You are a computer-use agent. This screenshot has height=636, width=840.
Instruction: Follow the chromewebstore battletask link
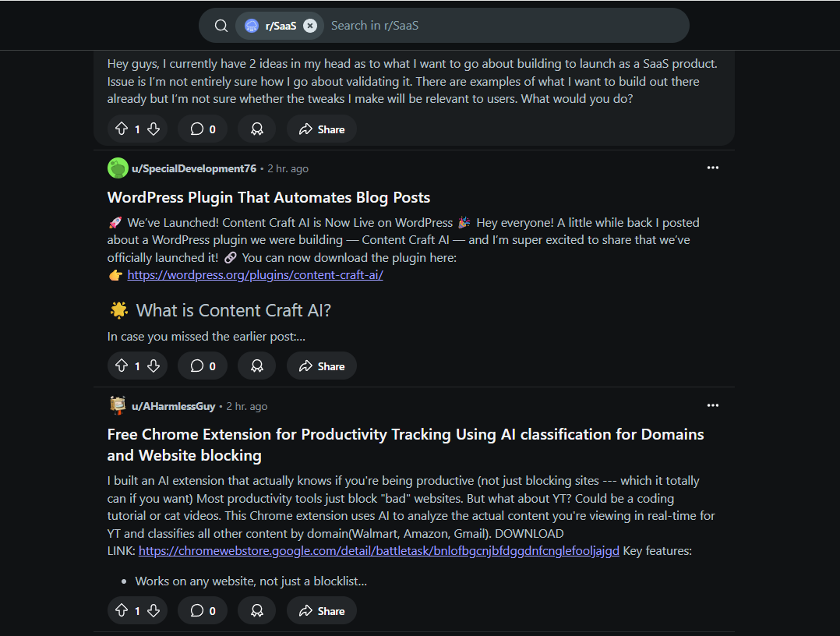click(x=379, y=551)
